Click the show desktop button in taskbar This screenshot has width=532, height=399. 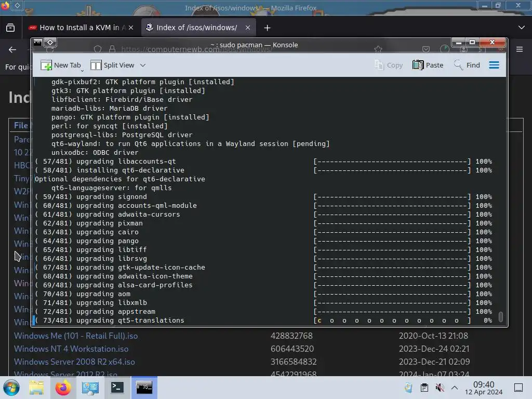point(518,388)
